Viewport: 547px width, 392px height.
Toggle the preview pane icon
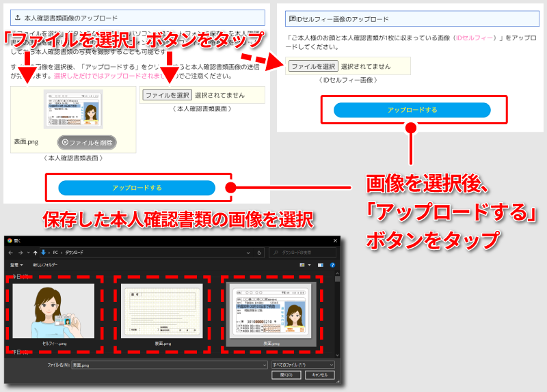click(x=319, y=264)
